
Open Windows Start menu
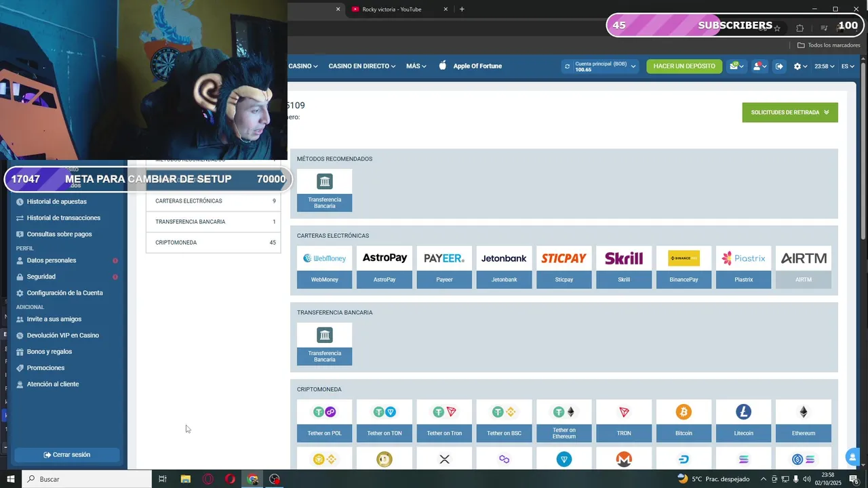[x=11, y=479]
